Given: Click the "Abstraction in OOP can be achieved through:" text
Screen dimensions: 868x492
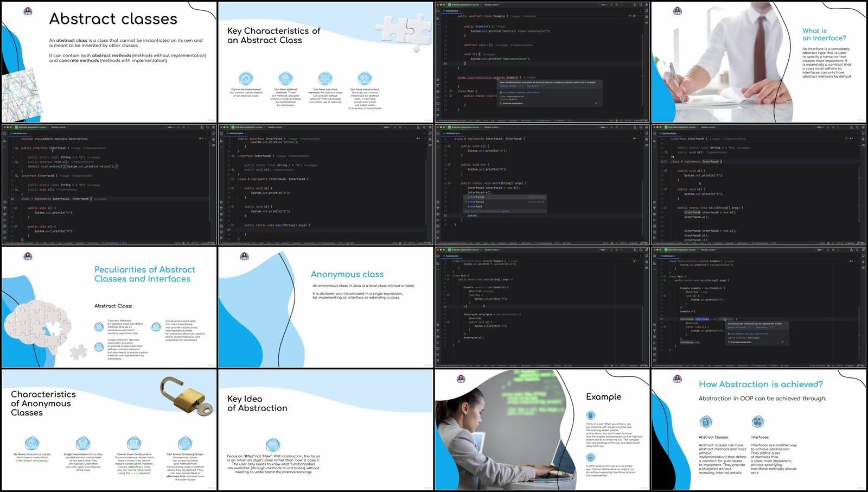Looking at the screenshot, I should pyautogui.click(x=762, y=398).
